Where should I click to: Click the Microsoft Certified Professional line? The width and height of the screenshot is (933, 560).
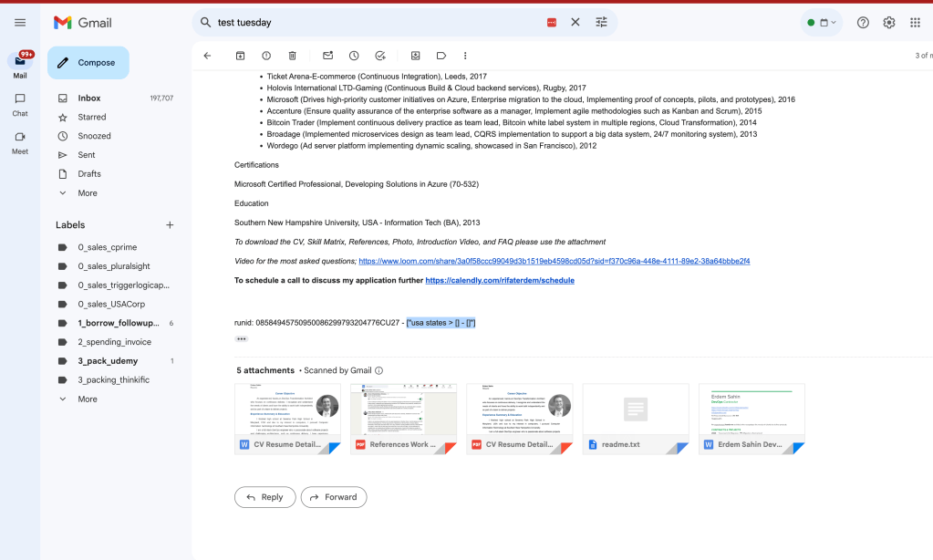click(357, 184)
